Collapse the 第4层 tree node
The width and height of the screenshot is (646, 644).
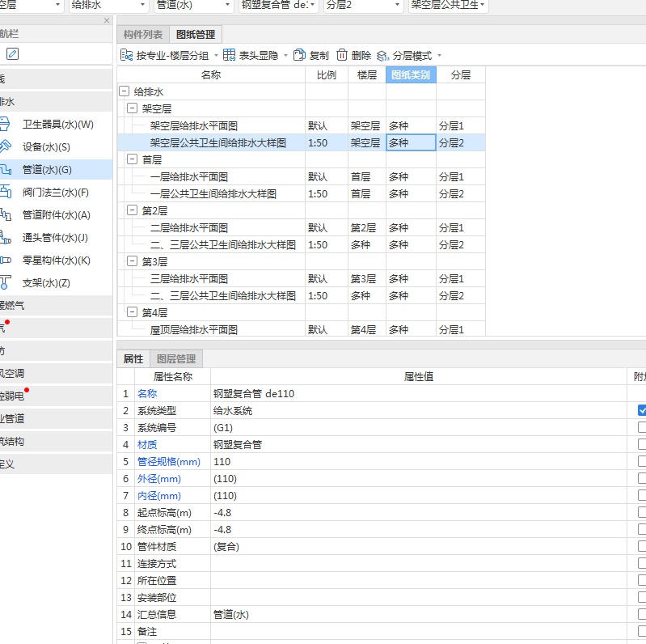[x=132, y=312]
